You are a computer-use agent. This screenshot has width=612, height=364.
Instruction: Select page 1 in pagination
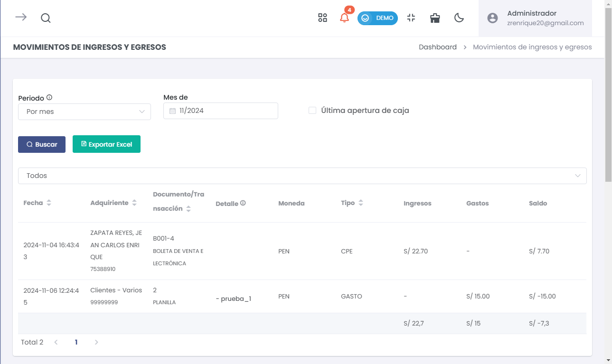(x=76, y=342)
